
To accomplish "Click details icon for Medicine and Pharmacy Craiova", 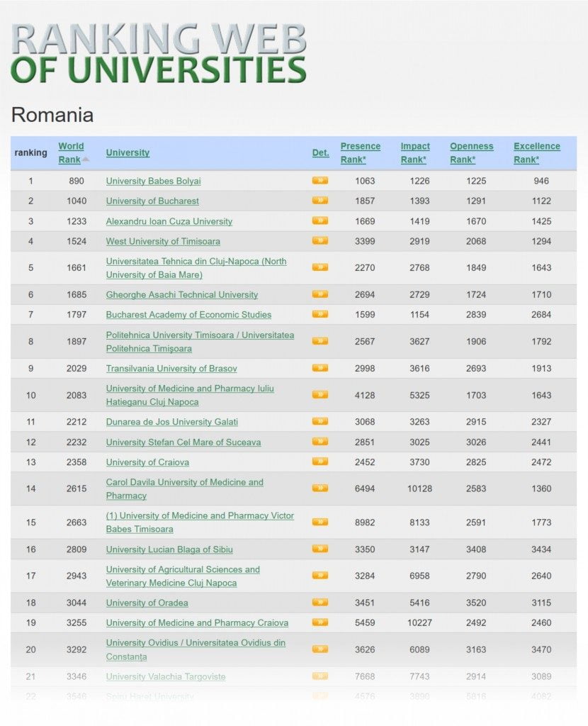I will point(320,622).
